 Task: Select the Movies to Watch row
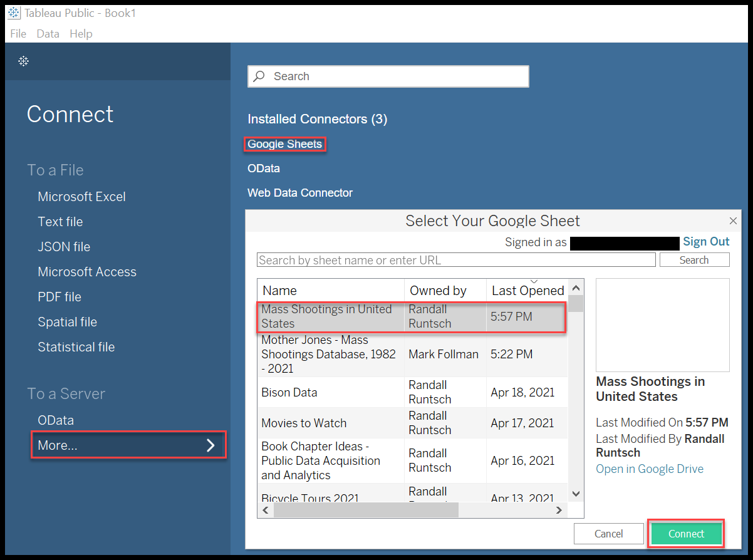point(413,423)
